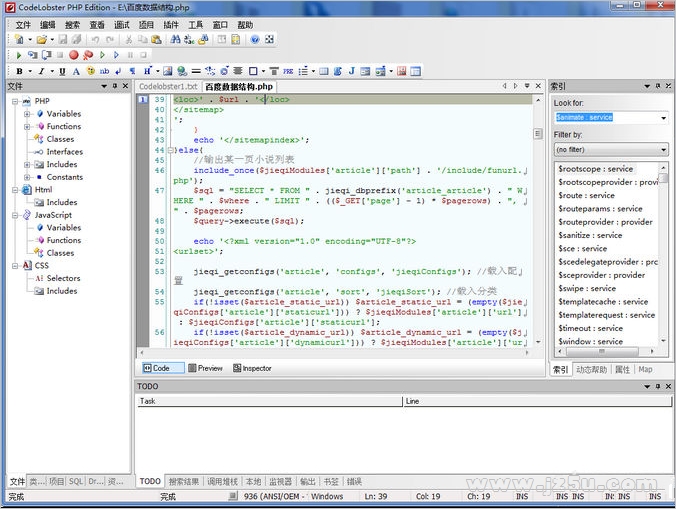
Task: Open the 搜索结果 bottom tab
Action: (x=184, y=482)
